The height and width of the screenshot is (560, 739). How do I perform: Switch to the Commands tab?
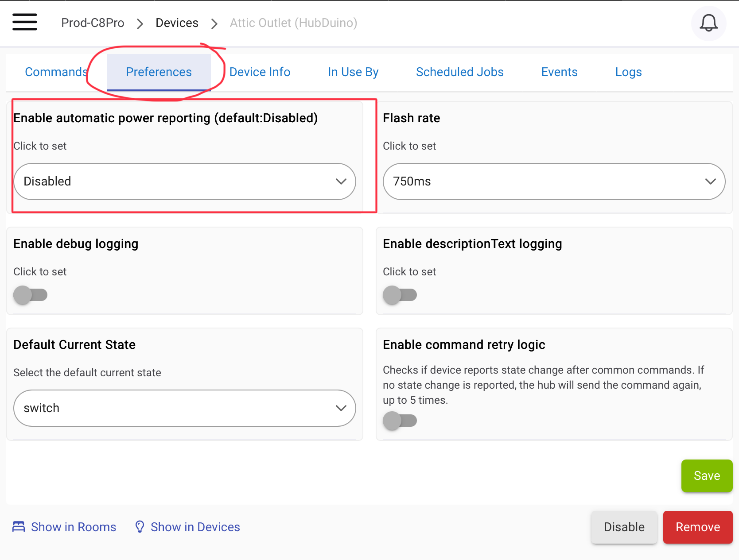tap(56, 72)
